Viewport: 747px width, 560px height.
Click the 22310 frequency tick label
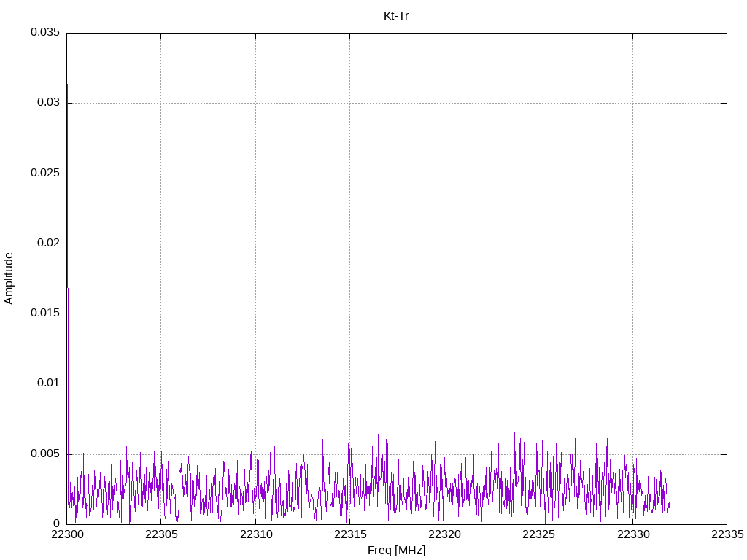click(x=255, y=534)
